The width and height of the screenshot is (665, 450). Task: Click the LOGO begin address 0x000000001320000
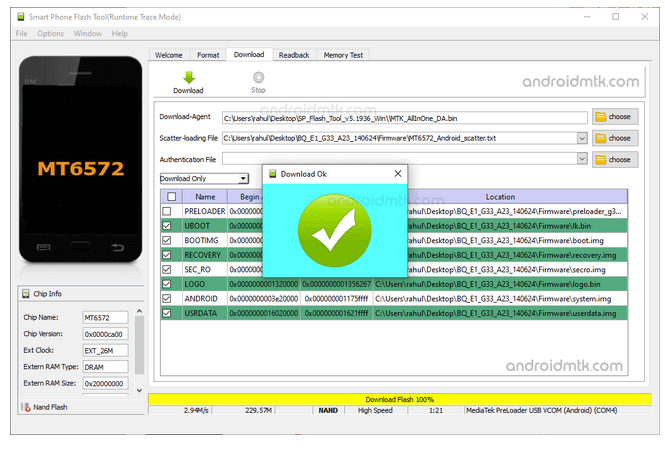coord(264,284)
